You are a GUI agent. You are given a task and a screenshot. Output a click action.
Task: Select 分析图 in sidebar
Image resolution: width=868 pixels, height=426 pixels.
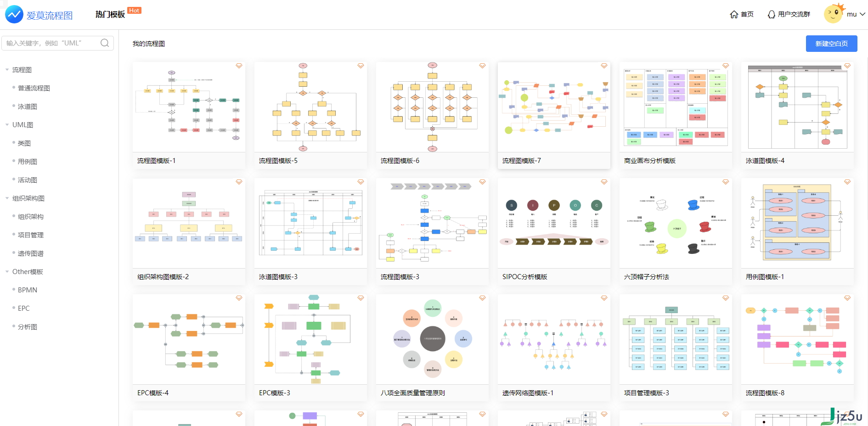(x=28, y=327)
